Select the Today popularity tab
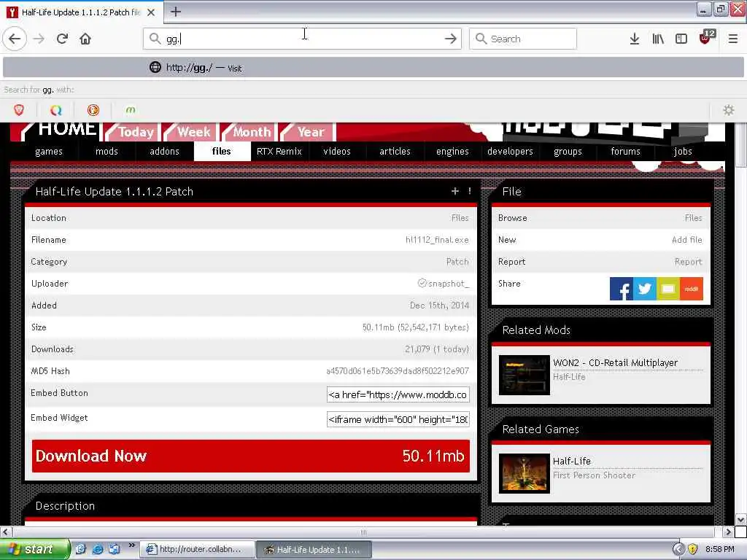Viewport: 747px width, 560px height. (132, 132)
